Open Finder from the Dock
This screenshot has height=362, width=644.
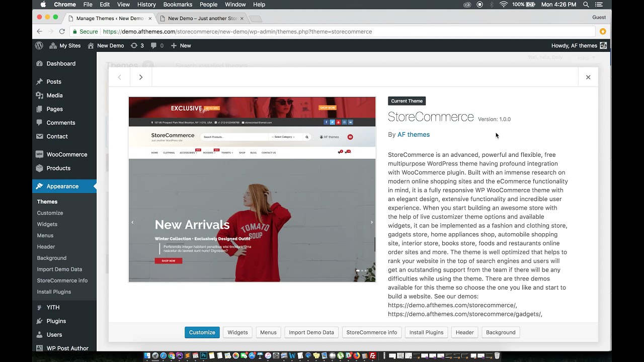pos(147,356)
